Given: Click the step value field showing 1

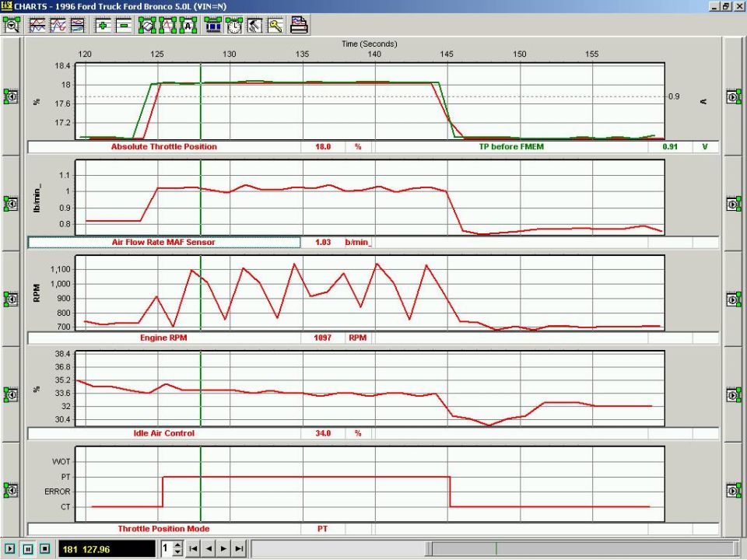Looking at the screenshot, I should 166,548.
